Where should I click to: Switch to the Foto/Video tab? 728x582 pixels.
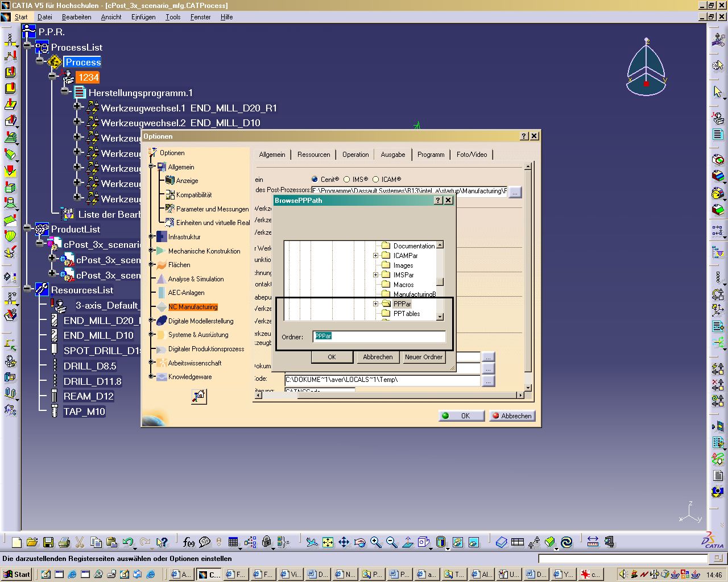pos(471,155)
